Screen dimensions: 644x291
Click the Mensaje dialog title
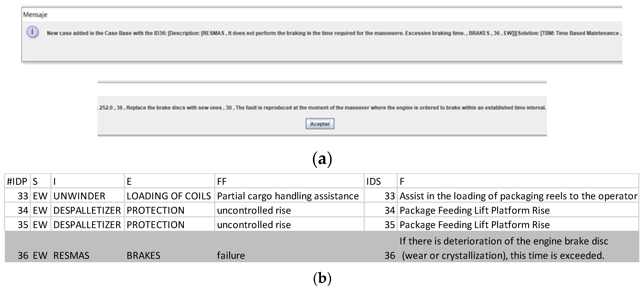point(35,15)
